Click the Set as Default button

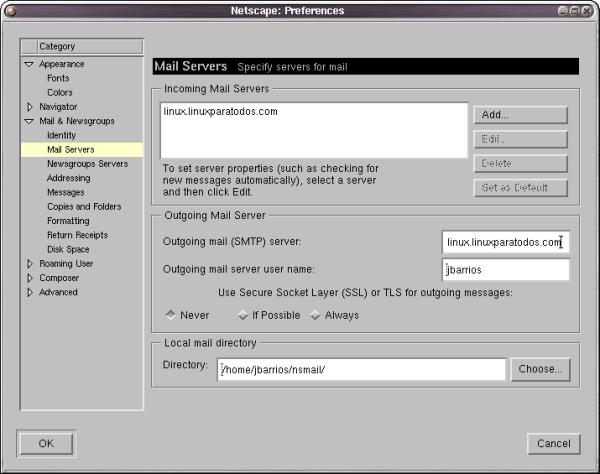coord(520,188)
